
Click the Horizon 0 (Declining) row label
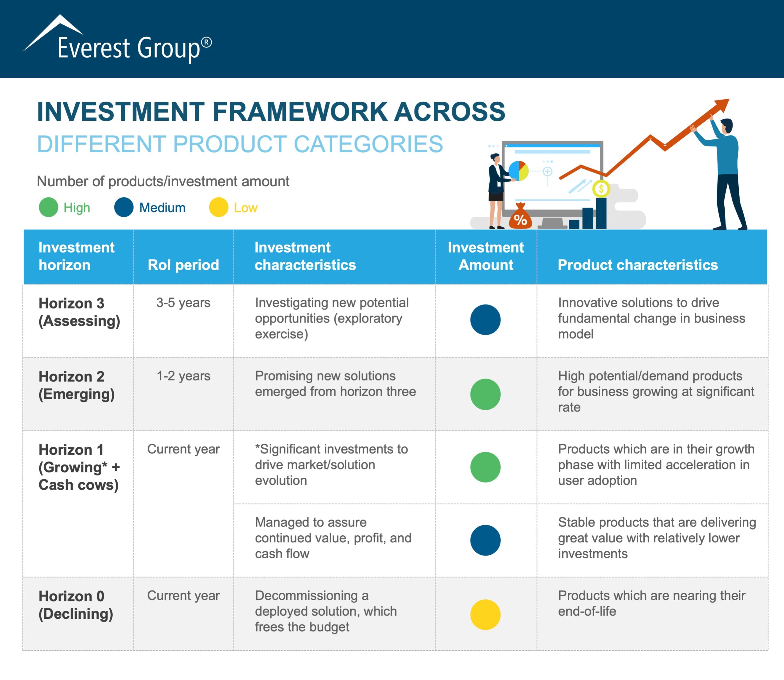click(x=75, y=605)
